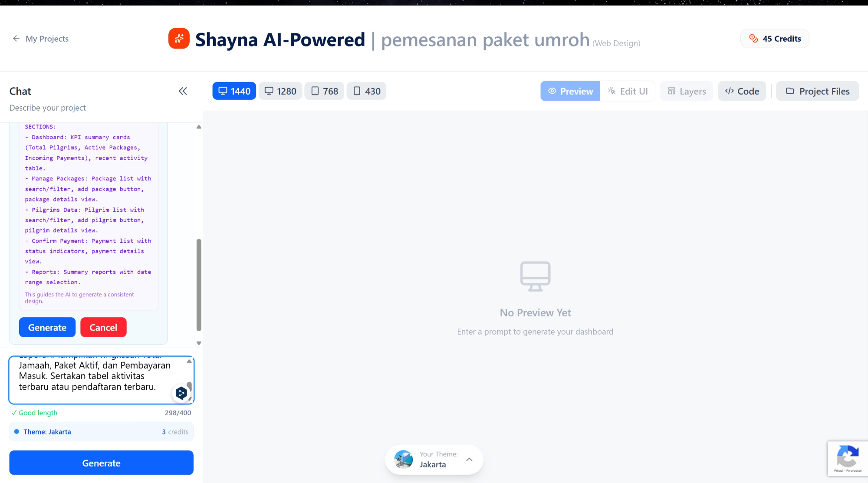Viewport: 868px width, 483px height.
Task: Open the Layers panel
Action: pyautogui.click(x=686, y=91)
